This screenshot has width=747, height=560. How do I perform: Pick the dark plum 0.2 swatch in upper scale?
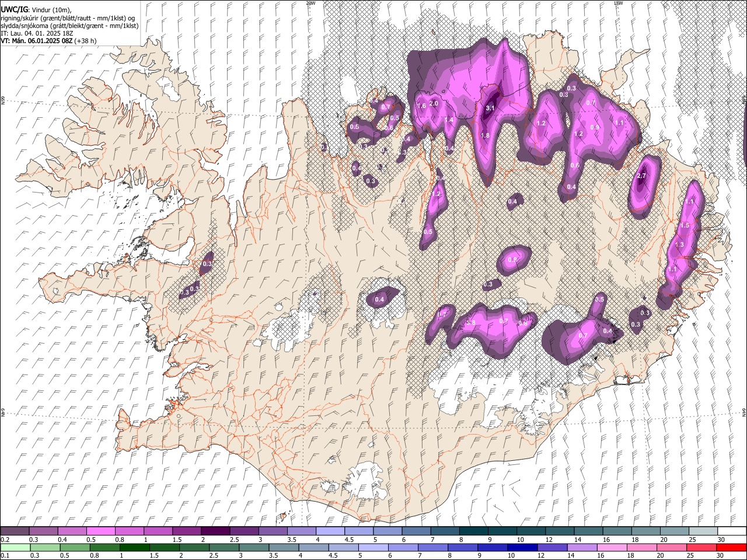pyautogui.click(x=15, y=531)
